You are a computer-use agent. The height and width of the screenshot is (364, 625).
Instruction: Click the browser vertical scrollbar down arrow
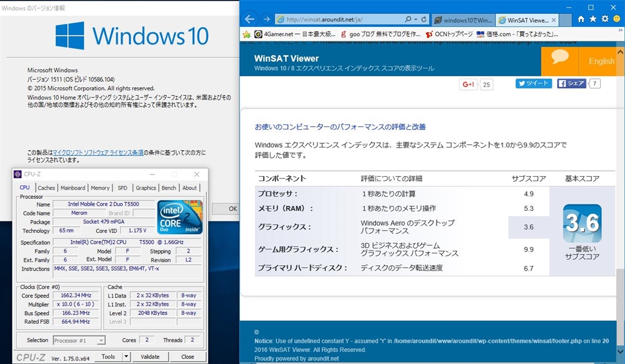pos(620,351)
